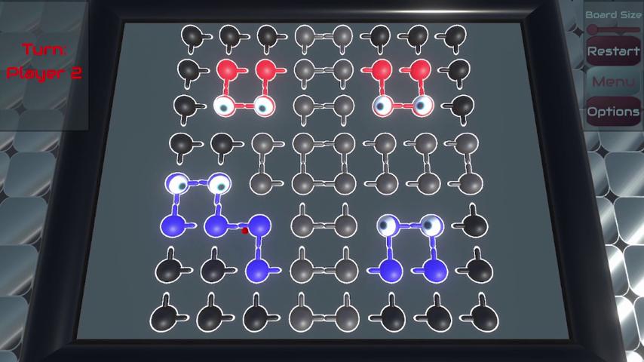
Task: Select the plain blue node below right-group right eyed node
Action: pyautogui.click(x=435, y=271)
